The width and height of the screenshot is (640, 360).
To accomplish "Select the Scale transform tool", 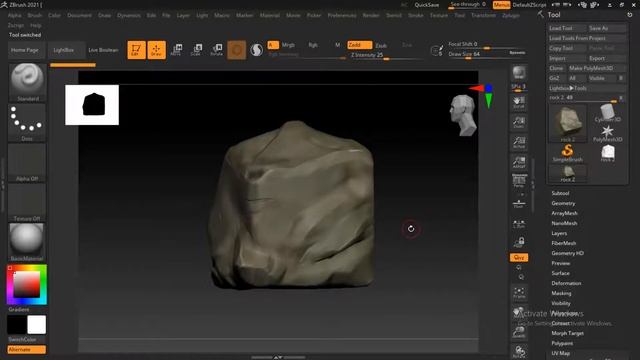I will coord(196,50).
